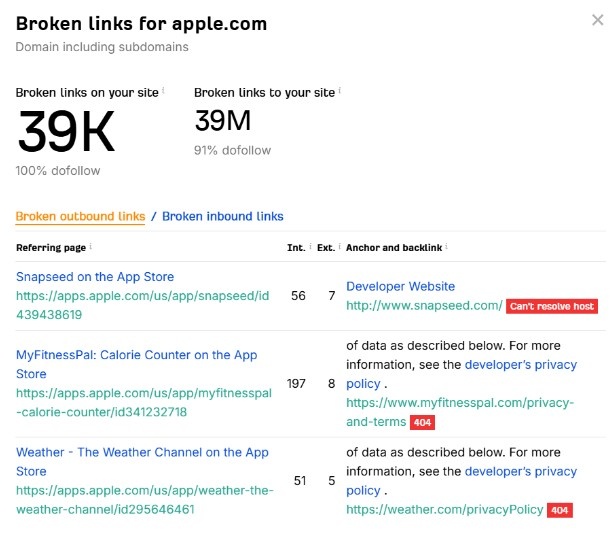Click info icon next to Ext. column header

pyautogui.click(x=340, y=246)
